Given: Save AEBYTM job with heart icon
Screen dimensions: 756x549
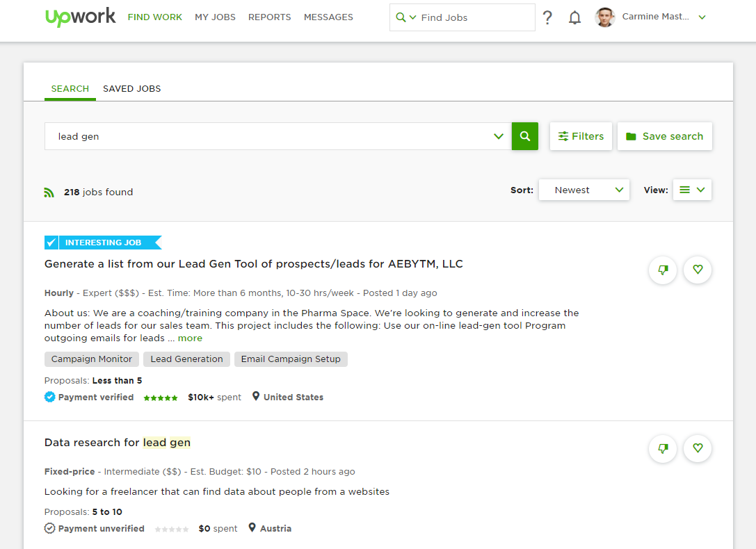Looking at the screenshot, I should point(698,270).
